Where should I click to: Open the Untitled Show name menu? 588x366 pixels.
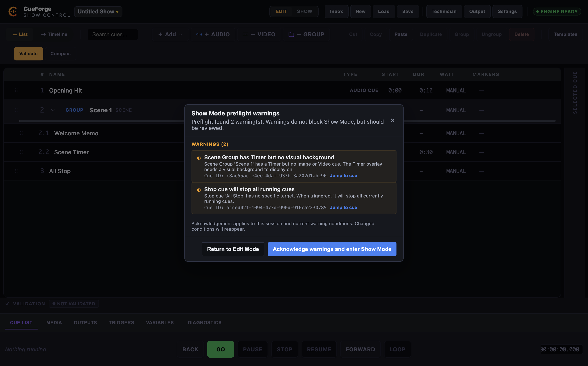98,12
